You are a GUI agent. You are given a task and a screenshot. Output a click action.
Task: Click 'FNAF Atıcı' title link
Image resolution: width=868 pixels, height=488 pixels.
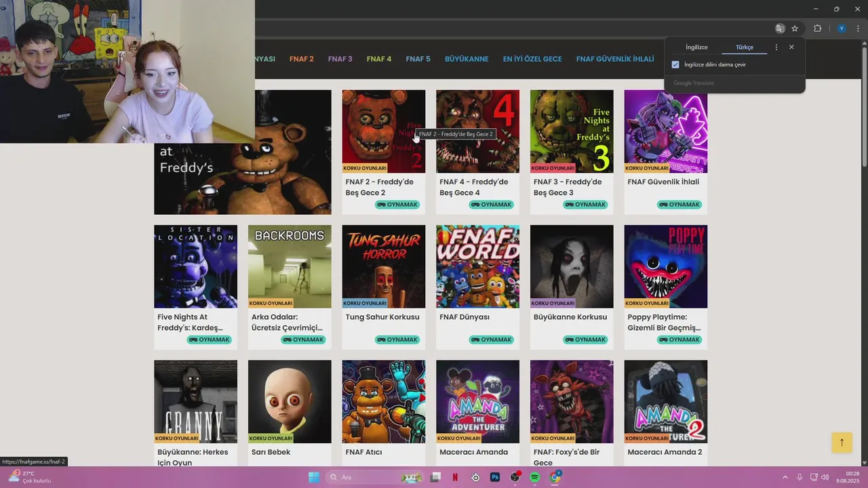coord(363,452)
